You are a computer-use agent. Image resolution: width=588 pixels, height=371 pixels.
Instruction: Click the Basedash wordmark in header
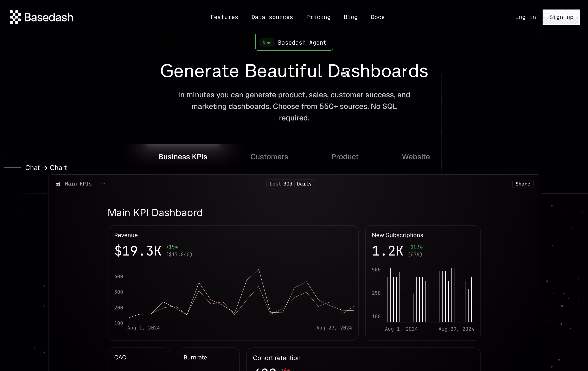(x=49, y=17)
